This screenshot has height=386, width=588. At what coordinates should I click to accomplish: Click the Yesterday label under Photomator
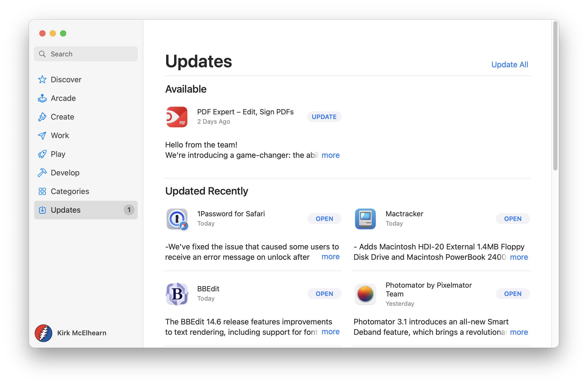click(400, 304)
